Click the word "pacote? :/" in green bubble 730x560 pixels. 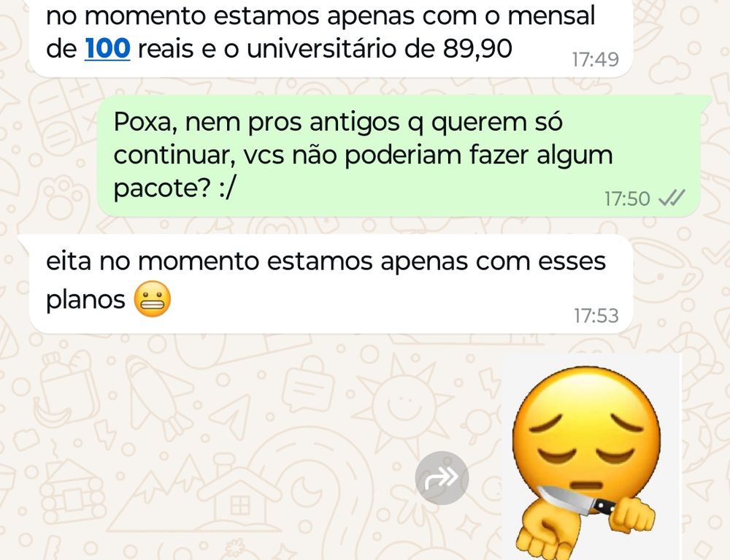pyautogui.click(x=175, y=188)
